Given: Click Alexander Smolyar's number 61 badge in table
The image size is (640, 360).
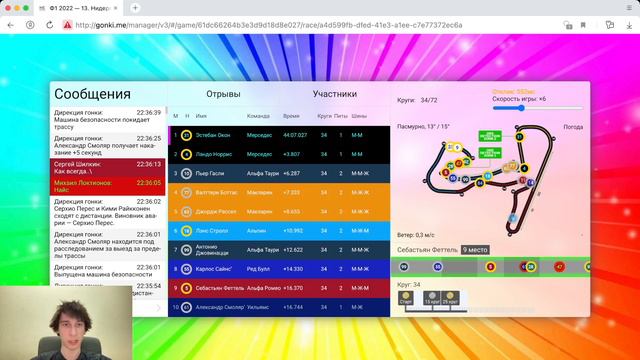Looking at the screenshot, I should 186,307.
